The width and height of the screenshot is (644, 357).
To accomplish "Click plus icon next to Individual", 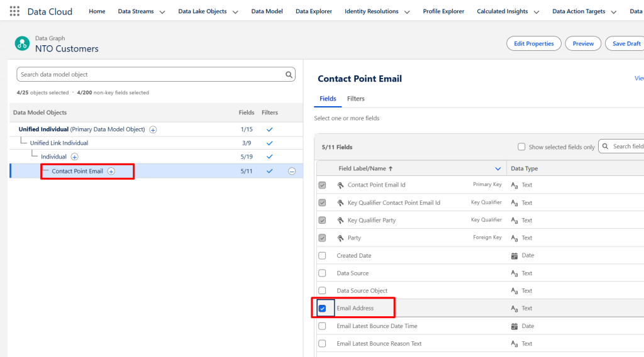I will [74, 157].
